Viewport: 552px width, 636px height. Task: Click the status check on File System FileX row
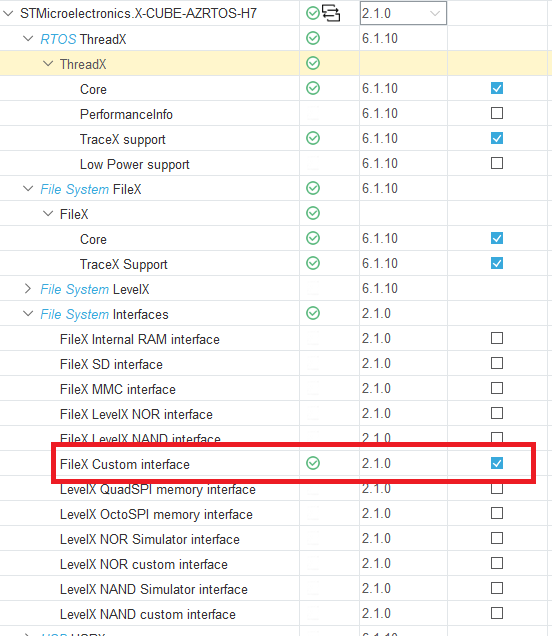coord(313,188)
